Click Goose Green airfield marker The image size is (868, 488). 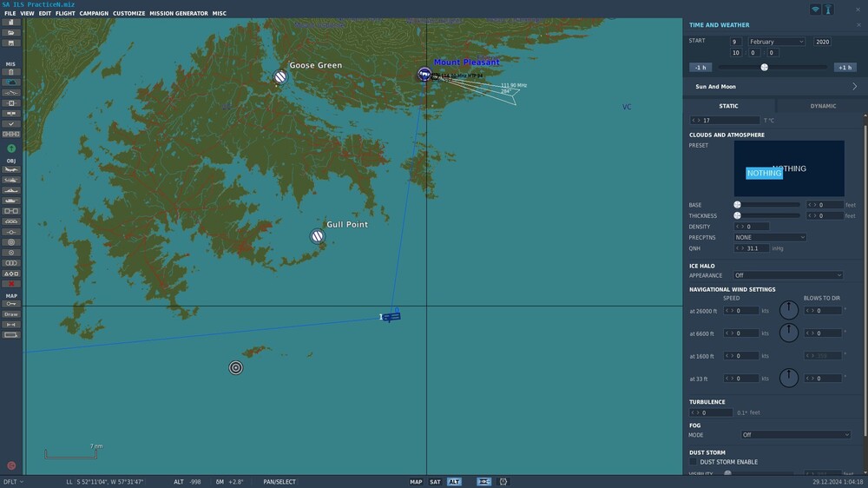pyautogui.click(x=280, y=76)
